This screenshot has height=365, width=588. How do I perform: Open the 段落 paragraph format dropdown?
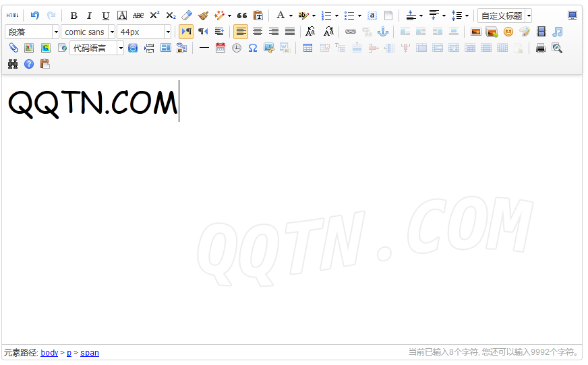pos(32,32)
